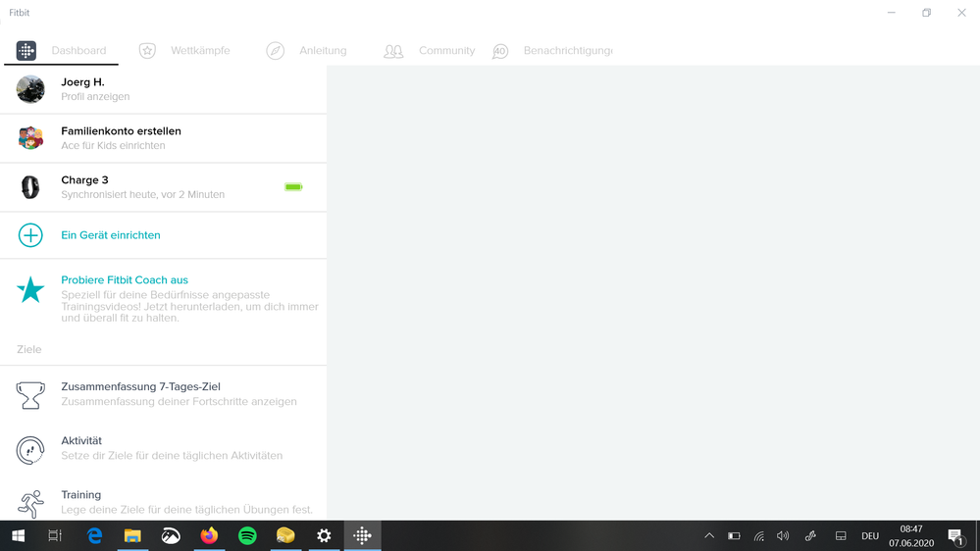Viewport: 980px width, 551px height.
Task: Open Benachrichtigungen notifications tab
Action: (552, 51)
